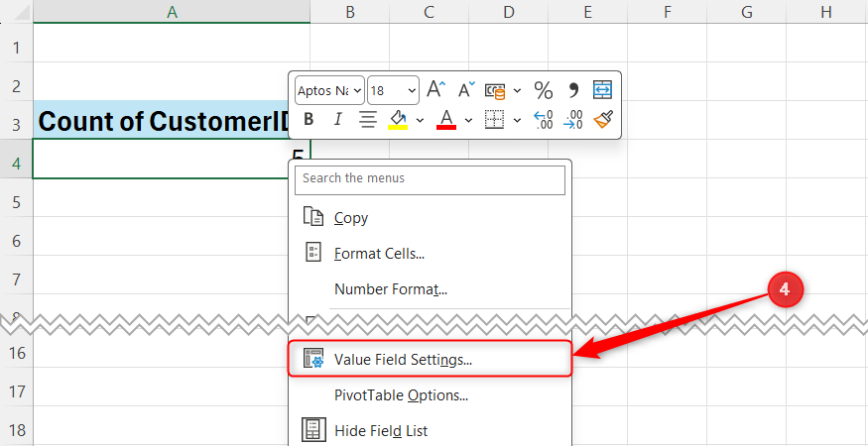This screenshot has width=868, height=446.
Task: Open Format Cells dialog
Action: 431,254
